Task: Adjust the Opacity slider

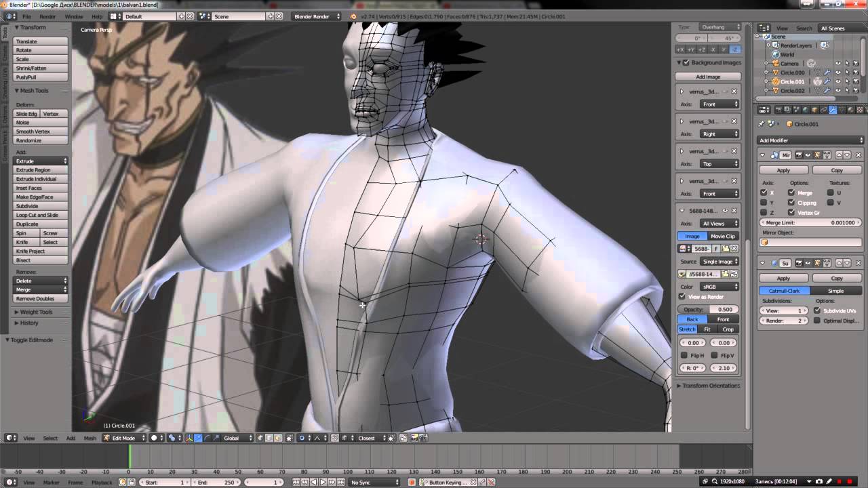Action: coord(708,309)
